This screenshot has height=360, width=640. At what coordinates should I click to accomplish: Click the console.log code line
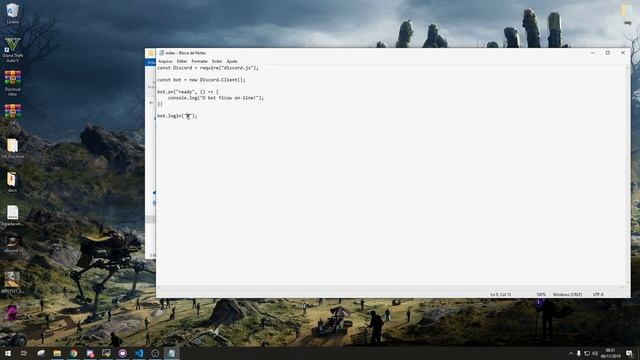click(x=216, y=98)
